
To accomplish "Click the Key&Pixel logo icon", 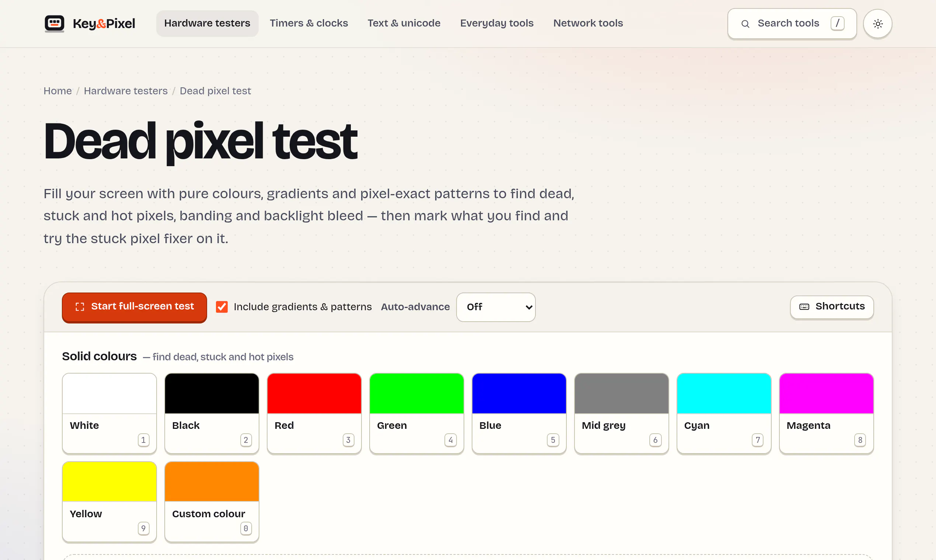I will (x=54, y=24).
